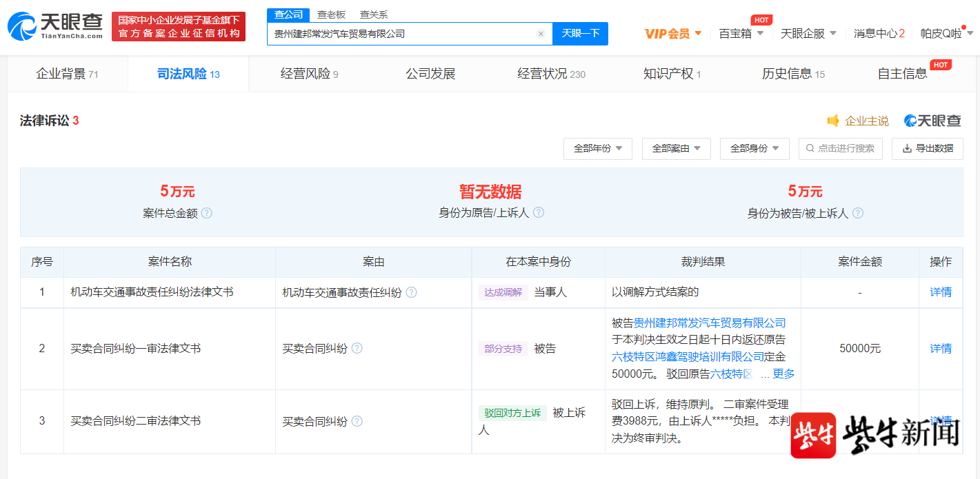Image resolution: width=980 pixels, height=479 pixels.
Task: Click the 天眼一下 search button
Action: point(580,33)
